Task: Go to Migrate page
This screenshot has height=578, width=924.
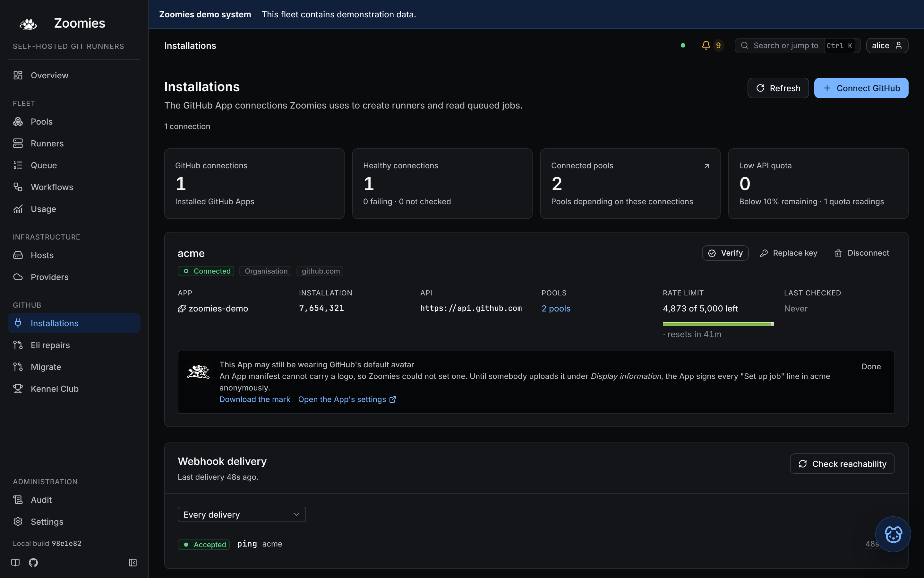Action: 74,367
